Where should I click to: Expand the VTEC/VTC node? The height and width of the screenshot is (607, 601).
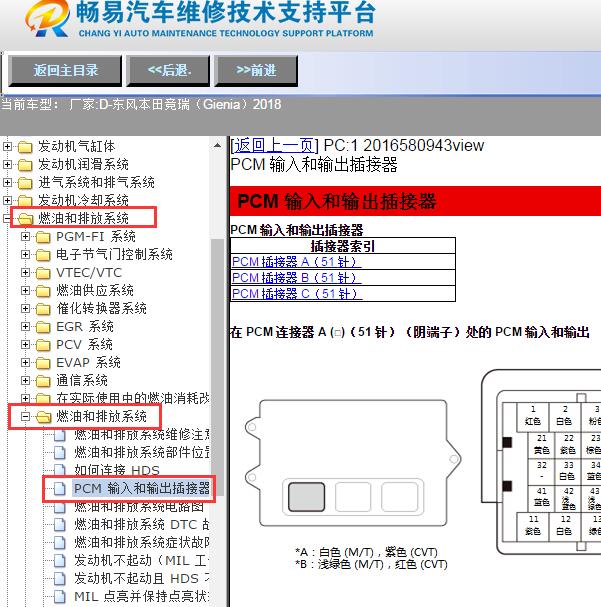26,272
